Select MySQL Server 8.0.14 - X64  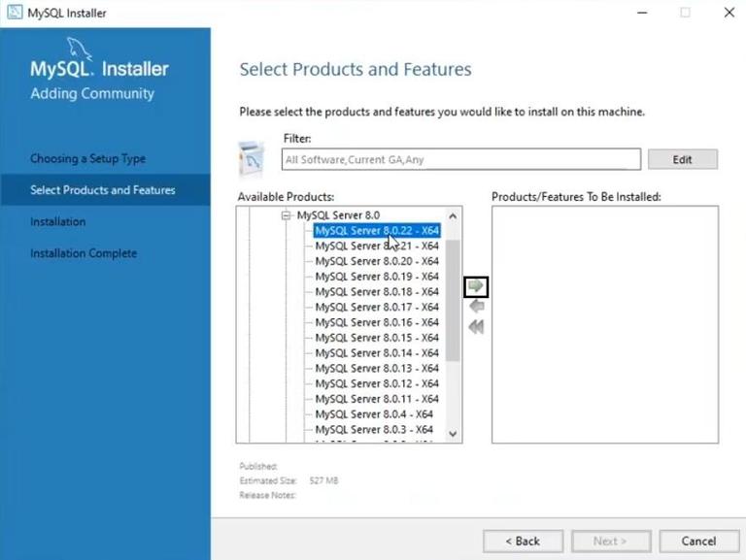click(x=377, y=352)
